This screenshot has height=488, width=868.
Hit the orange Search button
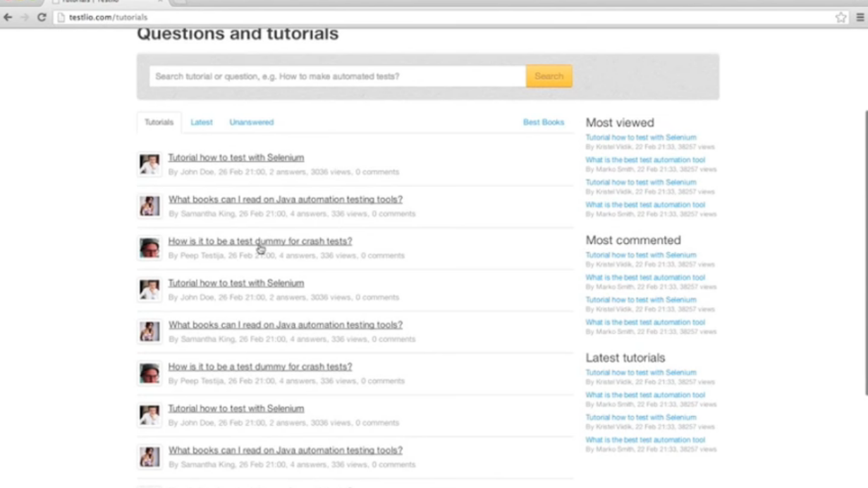pos(549,76)
